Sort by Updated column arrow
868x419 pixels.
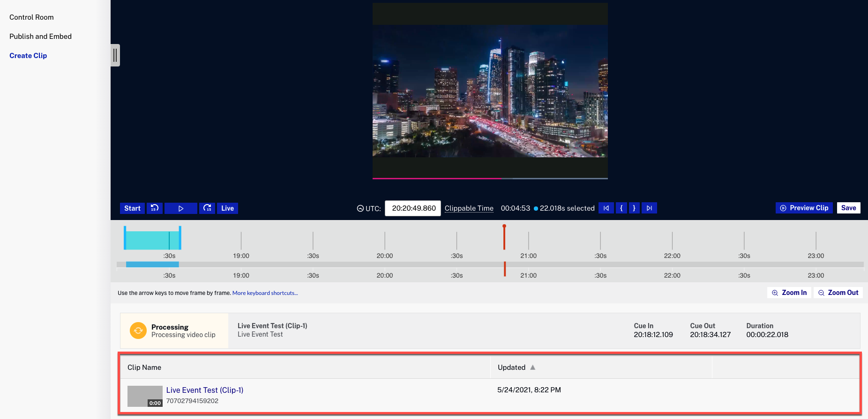(532, 368)
